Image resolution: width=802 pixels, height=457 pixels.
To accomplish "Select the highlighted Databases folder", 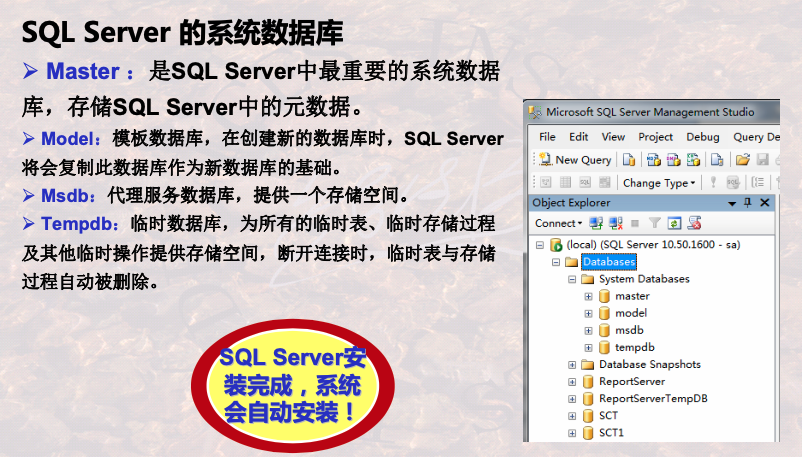I will (609, 262).
